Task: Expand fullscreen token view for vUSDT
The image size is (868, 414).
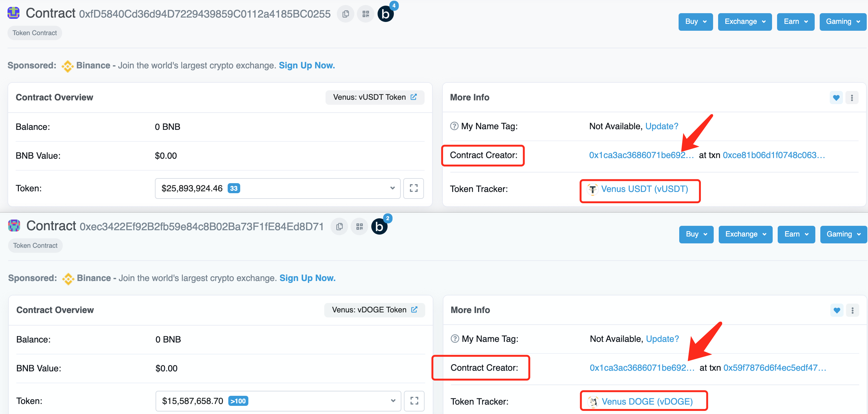Action: [x=413, y=188]
